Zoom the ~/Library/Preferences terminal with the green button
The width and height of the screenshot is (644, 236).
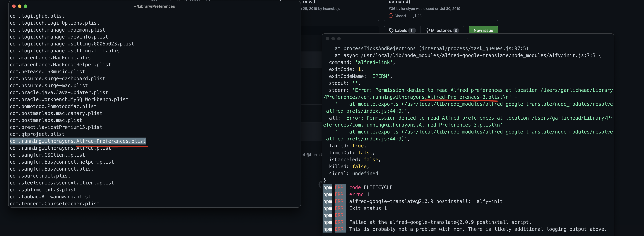25,6
